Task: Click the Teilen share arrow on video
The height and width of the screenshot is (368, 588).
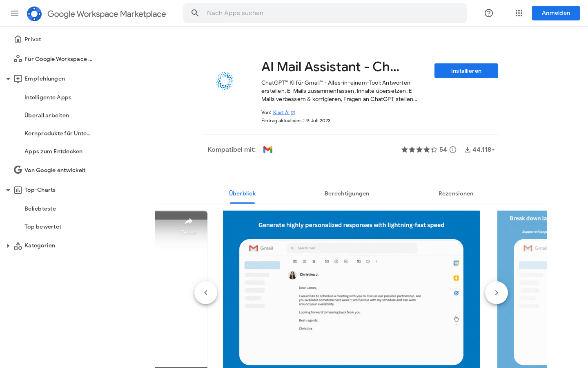Action: pyautogui.click(x=189, y=221)
